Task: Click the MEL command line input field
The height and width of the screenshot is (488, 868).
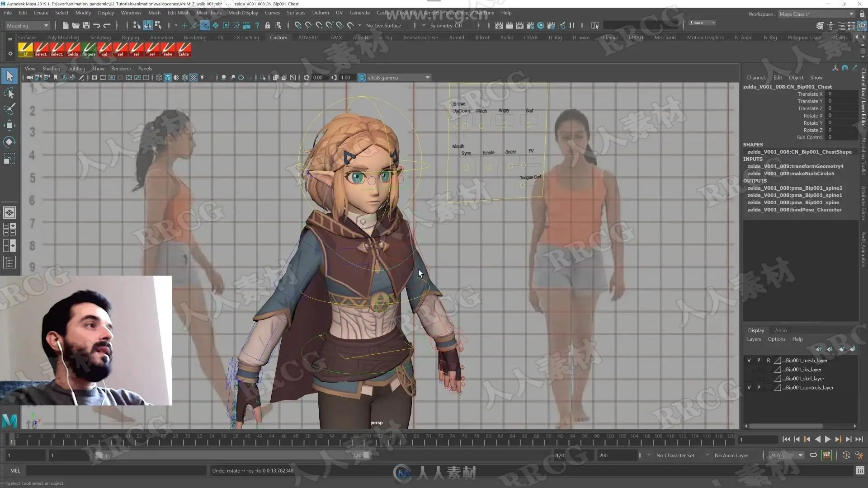Action: 116,470
